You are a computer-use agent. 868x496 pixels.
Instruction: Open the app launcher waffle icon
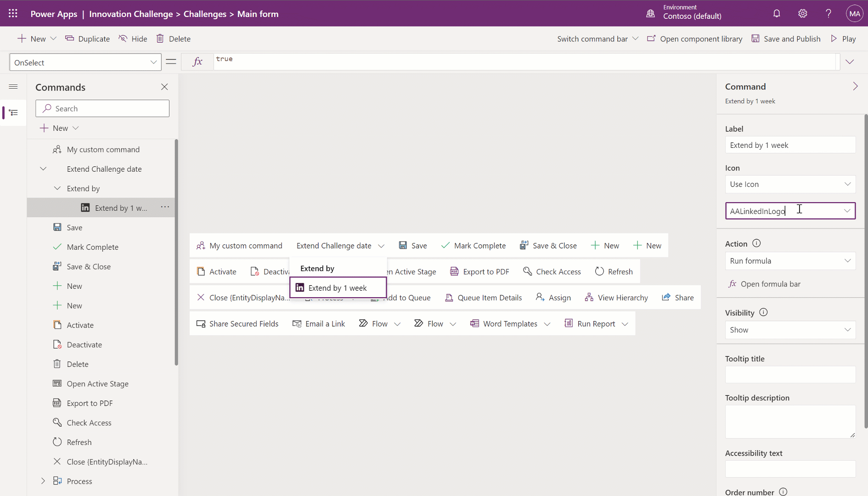[13, 14]
